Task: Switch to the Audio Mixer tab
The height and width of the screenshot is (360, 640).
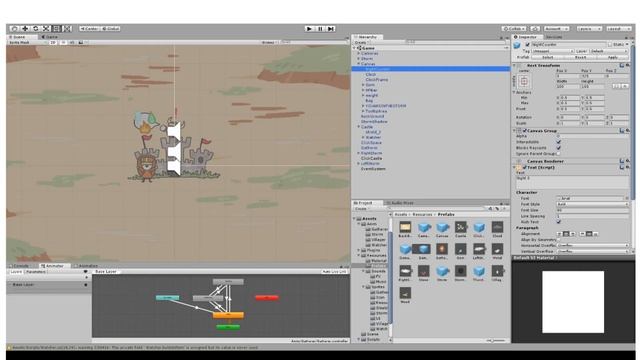Action: pos(401,203)
